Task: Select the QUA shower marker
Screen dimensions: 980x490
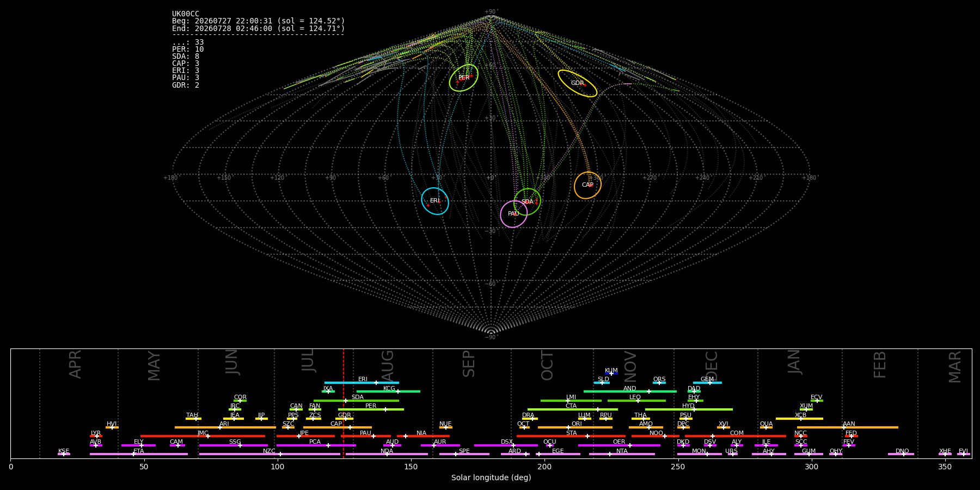Action: (x=766, y=427)
